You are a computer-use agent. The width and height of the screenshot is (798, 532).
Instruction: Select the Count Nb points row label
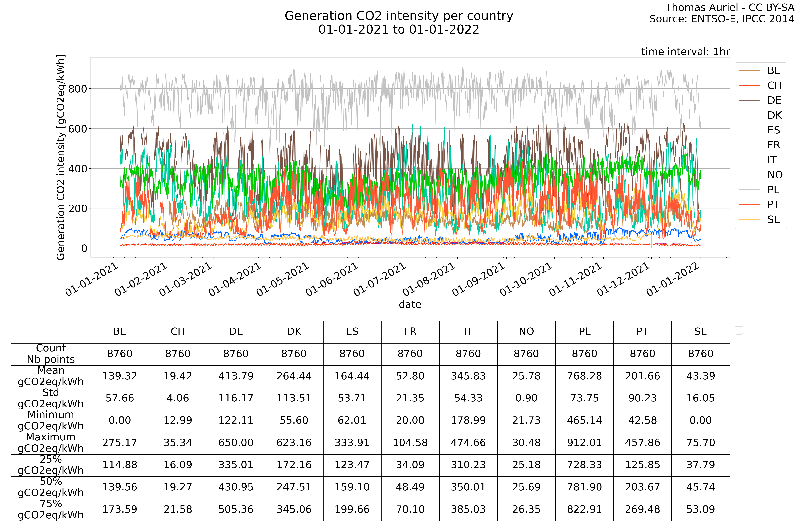coord(51,354)
